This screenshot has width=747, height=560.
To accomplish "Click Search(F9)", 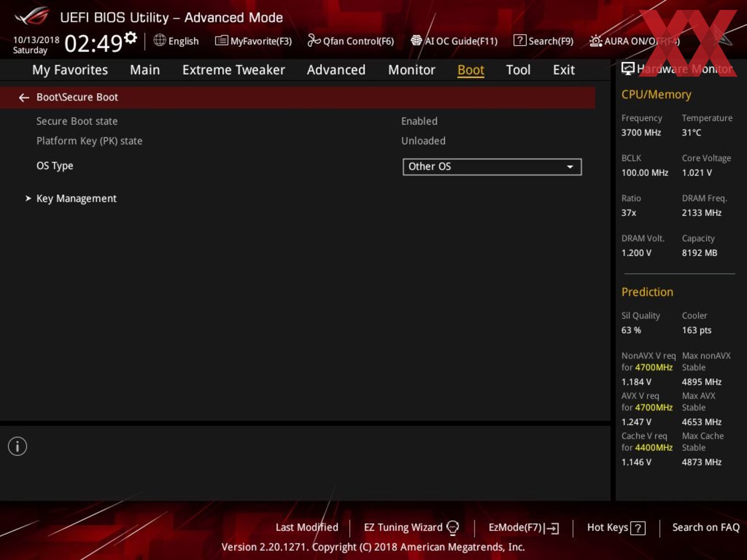I will (x=544, y=41).
